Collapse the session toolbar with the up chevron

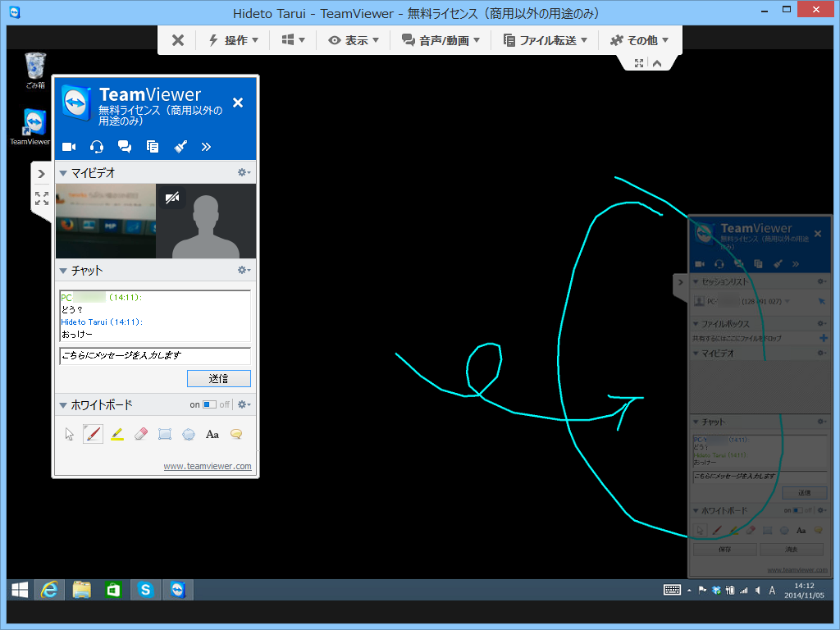(657, 63)
